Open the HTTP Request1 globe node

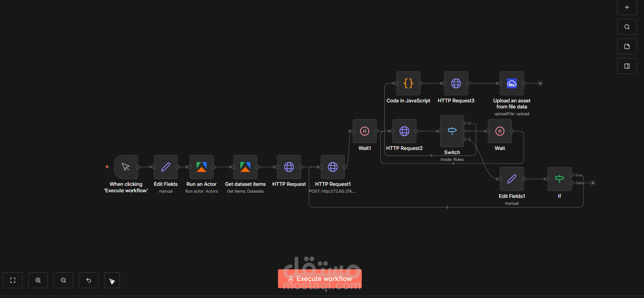[333, 167]
